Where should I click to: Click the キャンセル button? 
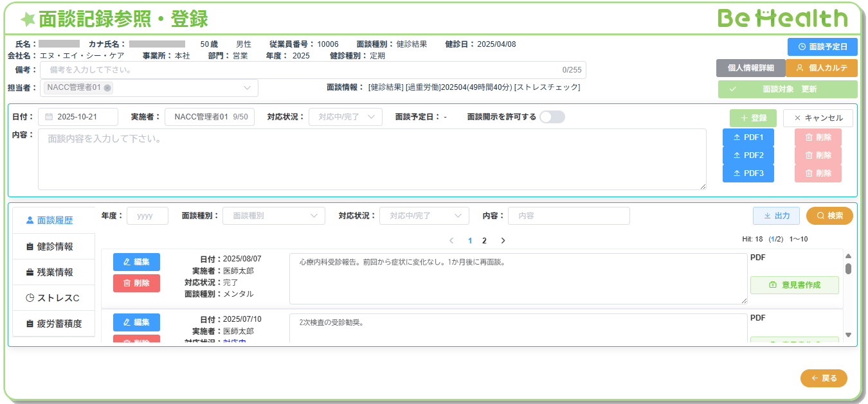pos(817,118)
